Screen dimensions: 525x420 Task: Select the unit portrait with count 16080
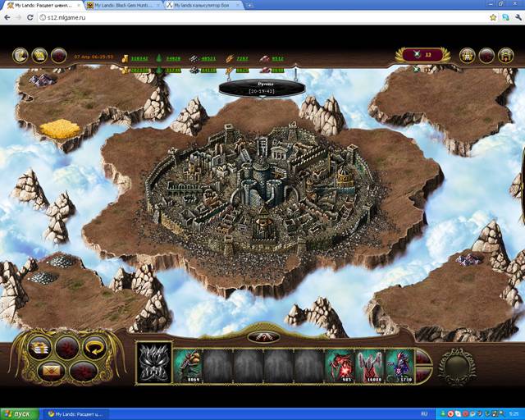369,366
